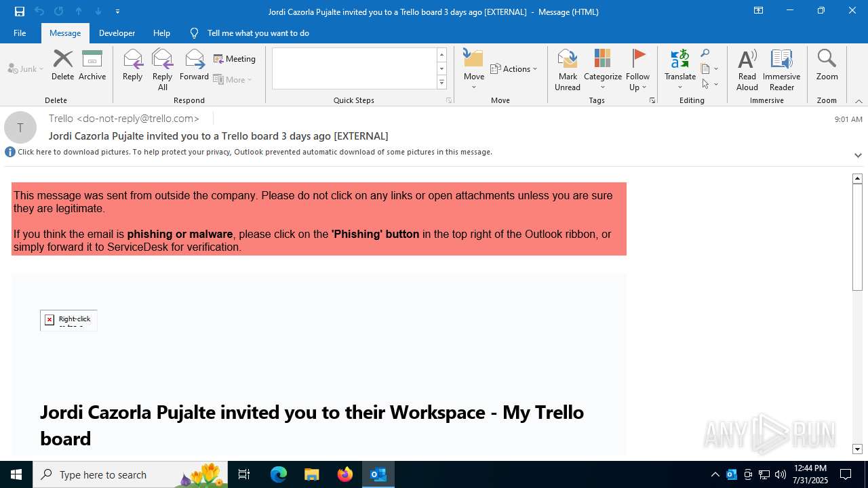Screen dimensions: 868x488
Task: Open File Explorer from the taskbar
Action: tap(311, 474)
